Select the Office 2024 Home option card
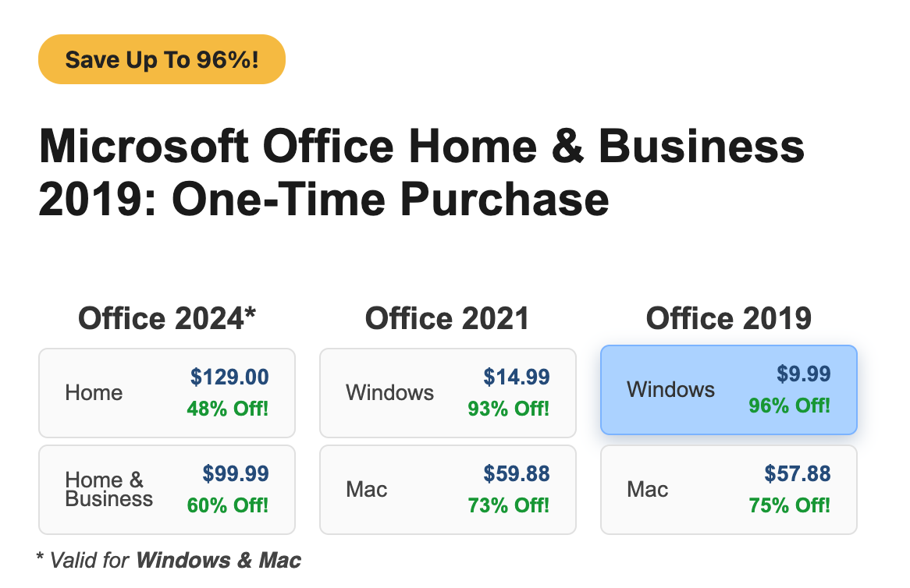This screenshot has height=588, width=910. [166, 392]
